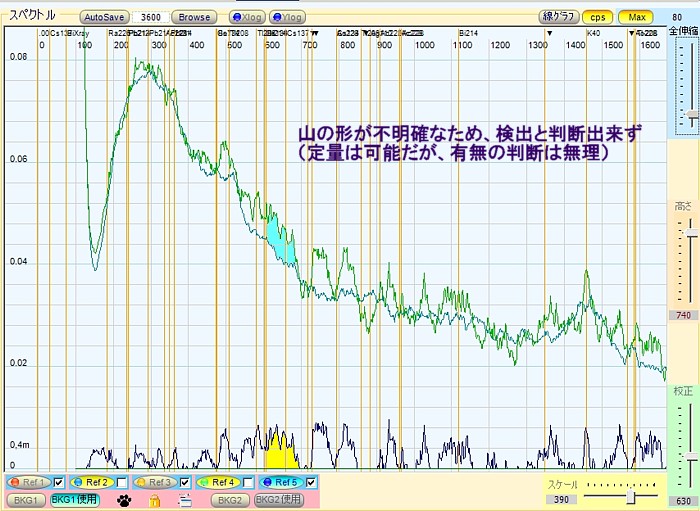Screen dimensions: 700x511
Task: Check the Ref 2 checkbox
Action: point(122,482)
